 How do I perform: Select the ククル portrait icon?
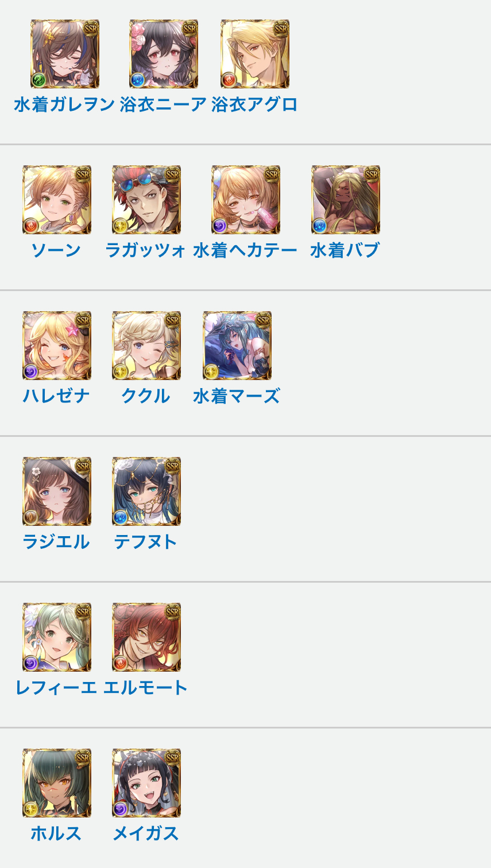click(146, 346)
